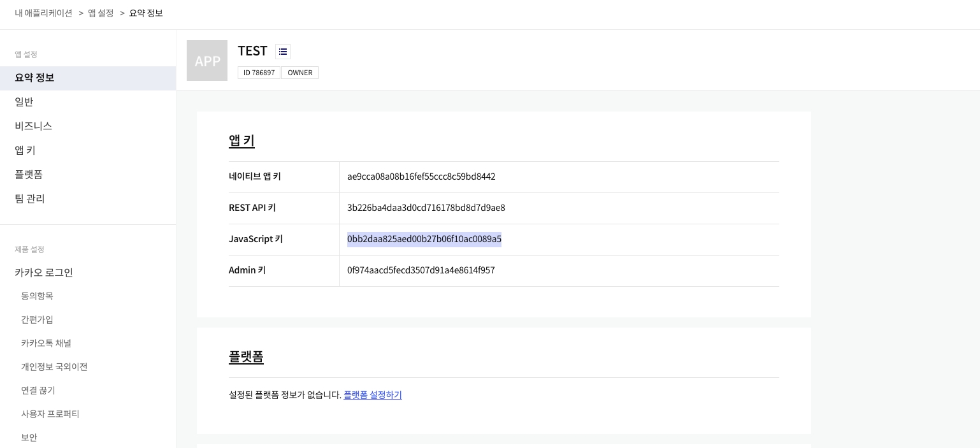Open 비즈니스 sidebar item

[x=34, y=126]
